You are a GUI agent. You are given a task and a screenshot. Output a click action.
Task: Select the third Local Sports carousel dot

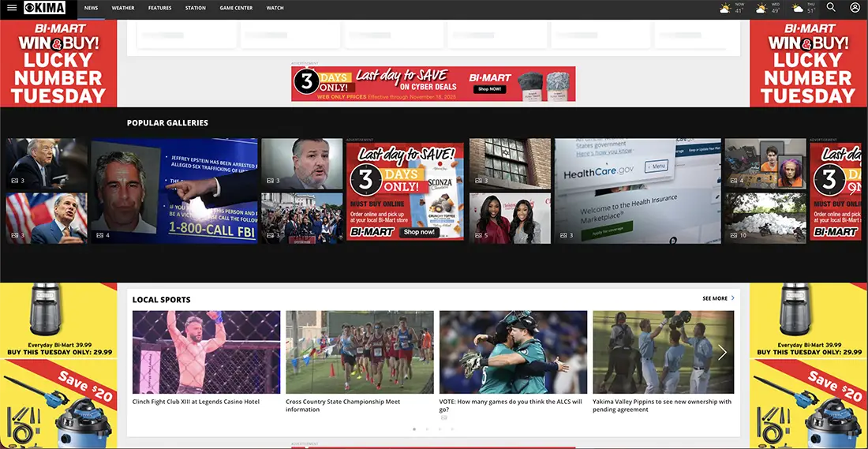click(x=440, y=429)
